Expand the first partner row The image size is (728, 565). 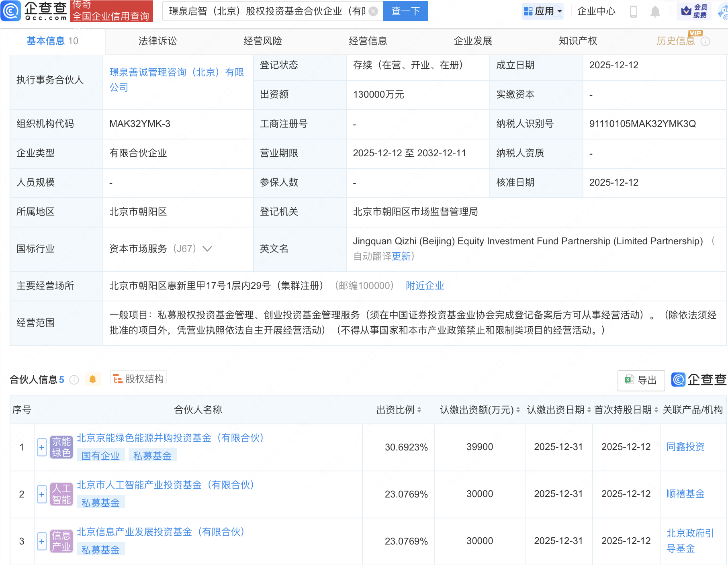(42, 447)
